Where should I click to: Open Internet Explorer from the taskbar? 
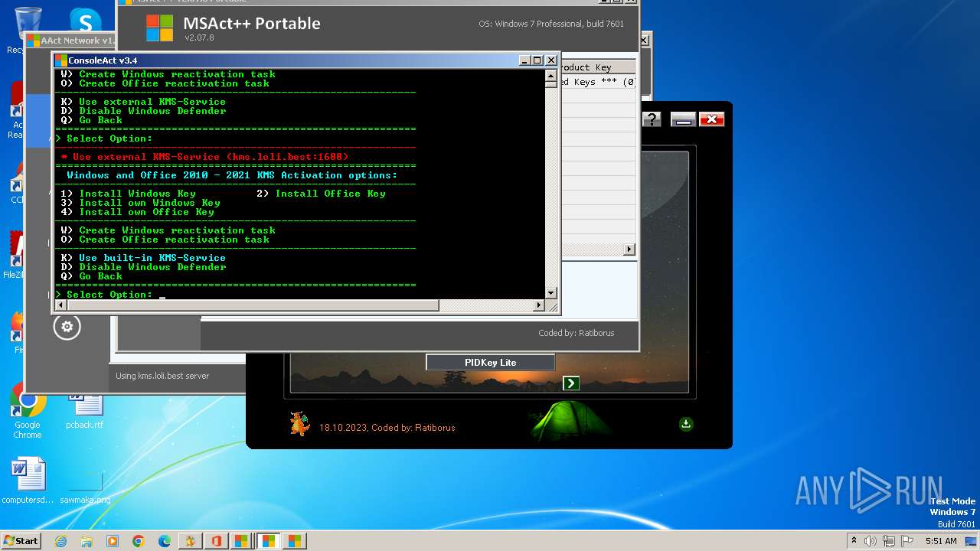(x=60, y=541)
